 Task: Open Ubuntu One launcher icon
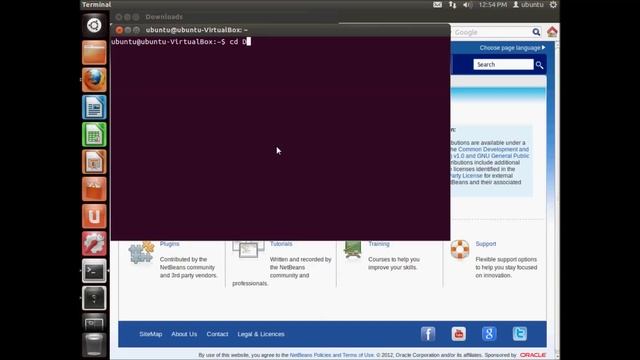(94, 216)
